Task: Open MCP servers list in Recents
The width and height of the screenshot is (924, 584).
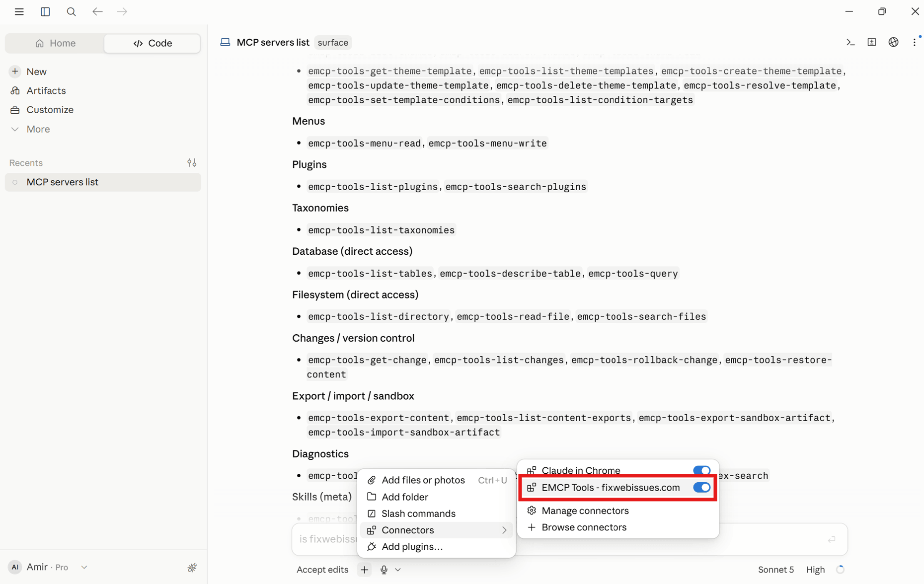Action: [103, 182]
